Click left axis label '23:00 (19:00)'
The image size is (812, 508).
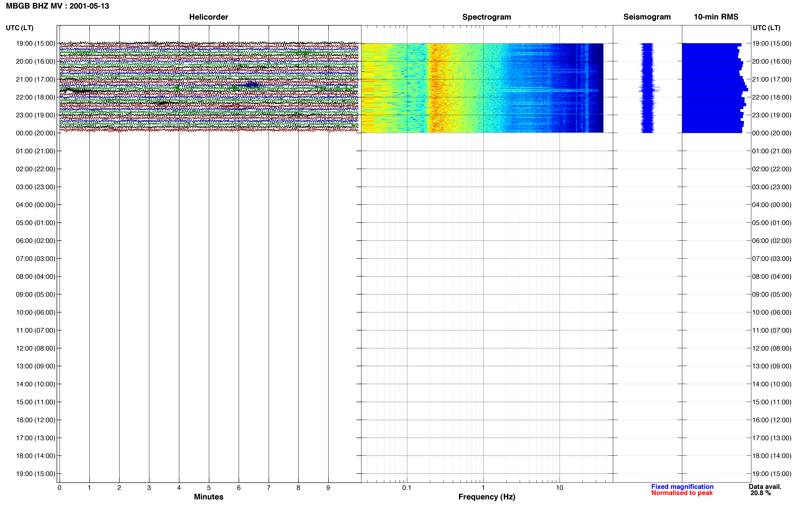click(x=36, y=115)
